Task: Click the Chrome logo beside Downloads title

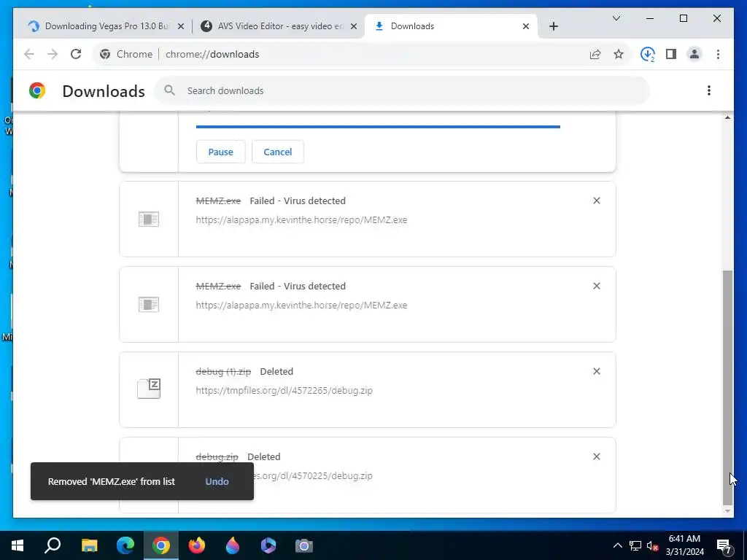Action: pos(37,90)
